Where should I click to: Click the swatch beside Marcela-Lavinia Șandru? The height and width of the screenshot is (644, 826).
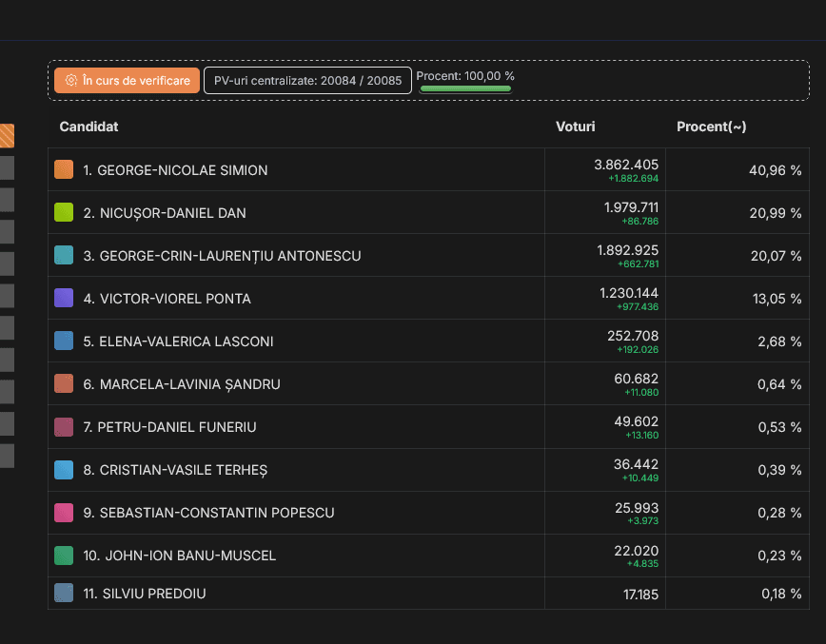(x=64, y=384)
